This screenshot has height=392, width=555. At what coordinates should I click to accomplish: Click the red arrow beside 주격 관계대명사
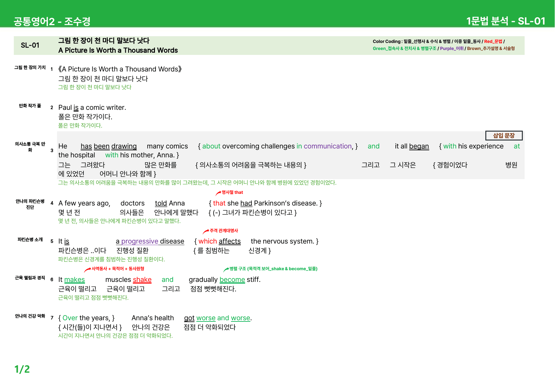tap(206, 231)
